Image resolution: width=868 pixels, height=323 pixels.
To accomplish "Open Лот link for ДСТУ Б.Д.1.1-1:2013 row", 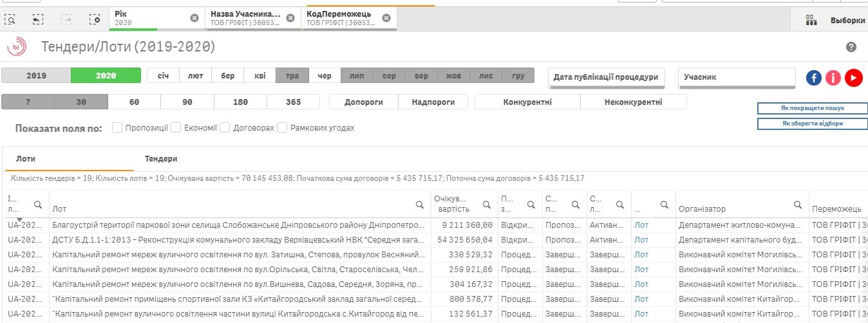I will (641, 240).
